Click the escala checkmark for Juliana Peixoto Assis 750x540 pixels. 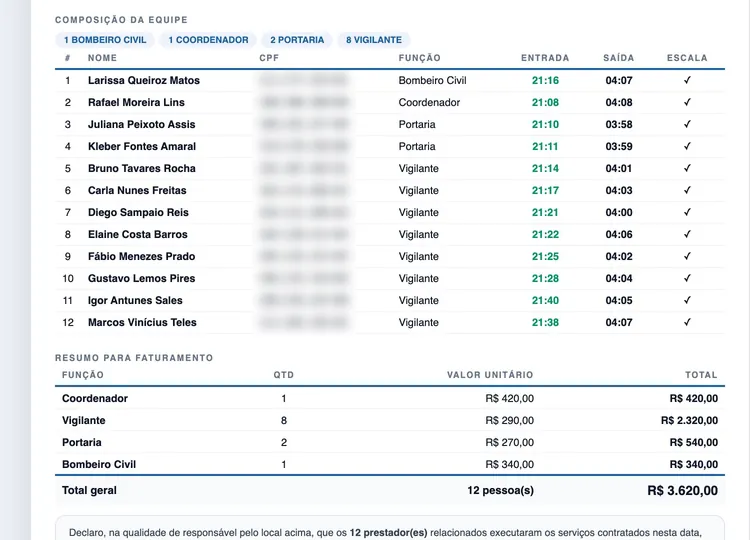pos(687,124)
